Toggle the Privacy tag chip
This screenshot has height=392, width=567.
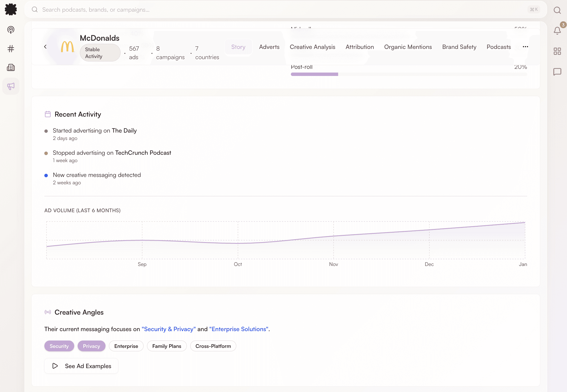[91, 346]
